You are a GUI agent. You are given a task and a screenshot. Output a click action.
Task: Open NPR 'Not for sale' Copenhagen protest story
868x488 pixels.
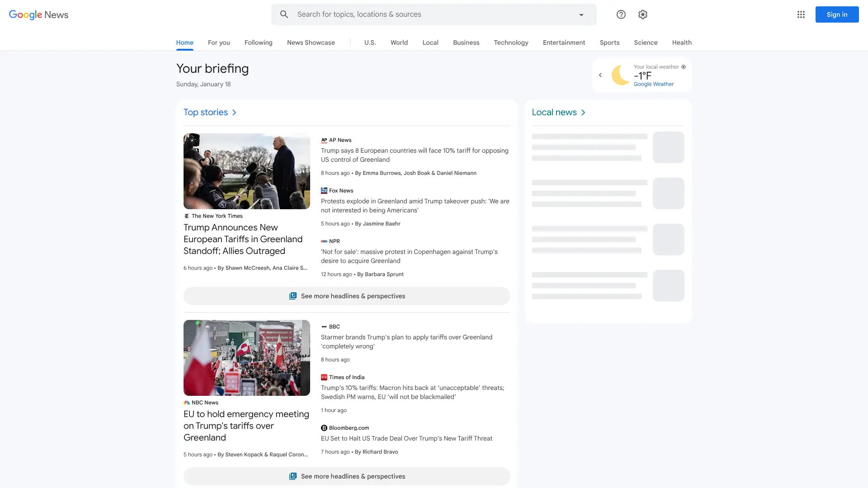tap(409, 256)
